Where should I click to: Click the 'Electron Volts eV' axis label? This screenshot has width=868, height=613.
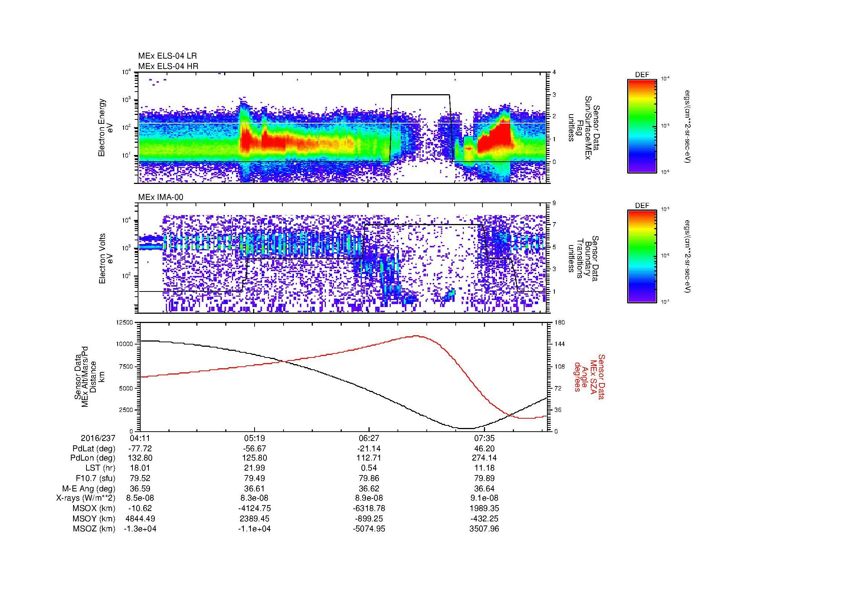[x=106, y=258]
